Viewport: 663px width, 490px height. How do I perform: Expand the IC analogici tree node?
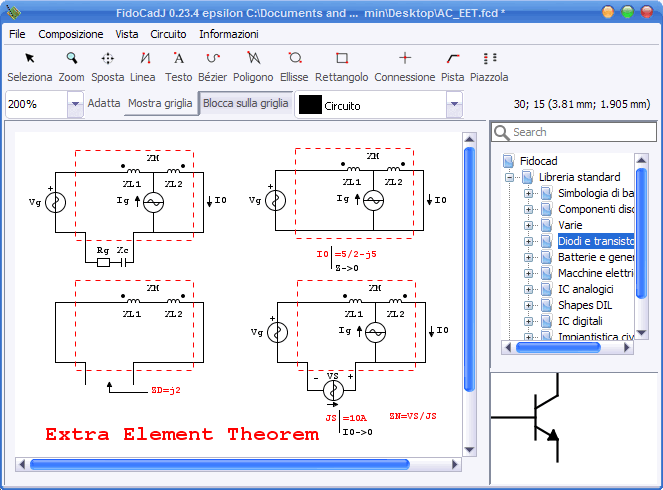(x=529, y=289)
